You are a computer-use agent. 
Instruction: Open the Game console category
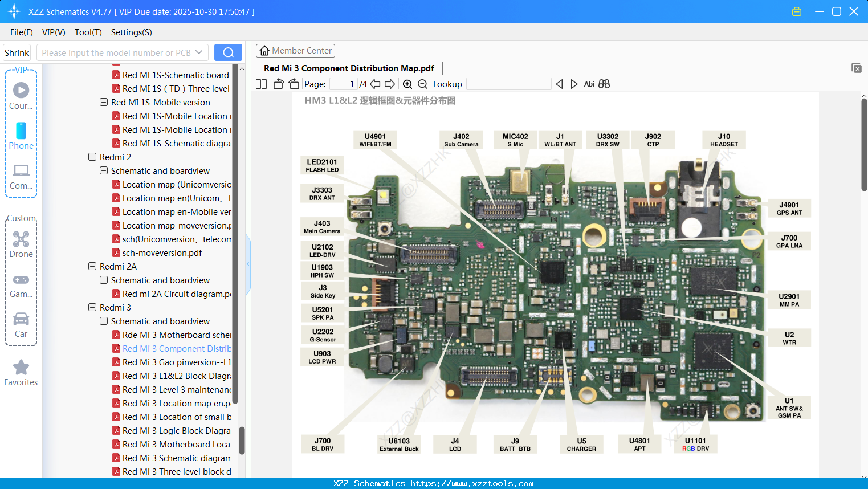click(21, 286)
